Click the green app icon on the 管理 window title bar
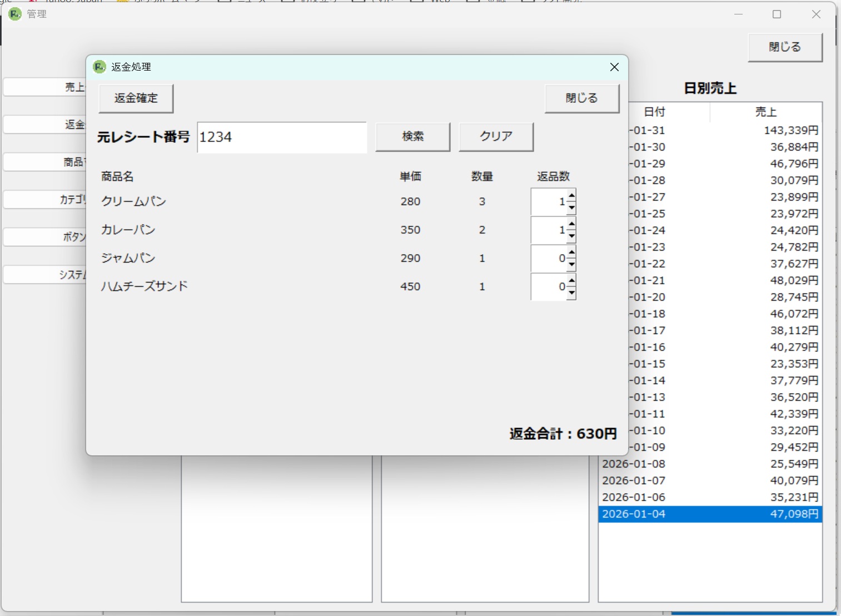Screen dimensions: 841x616 point(13,14)
